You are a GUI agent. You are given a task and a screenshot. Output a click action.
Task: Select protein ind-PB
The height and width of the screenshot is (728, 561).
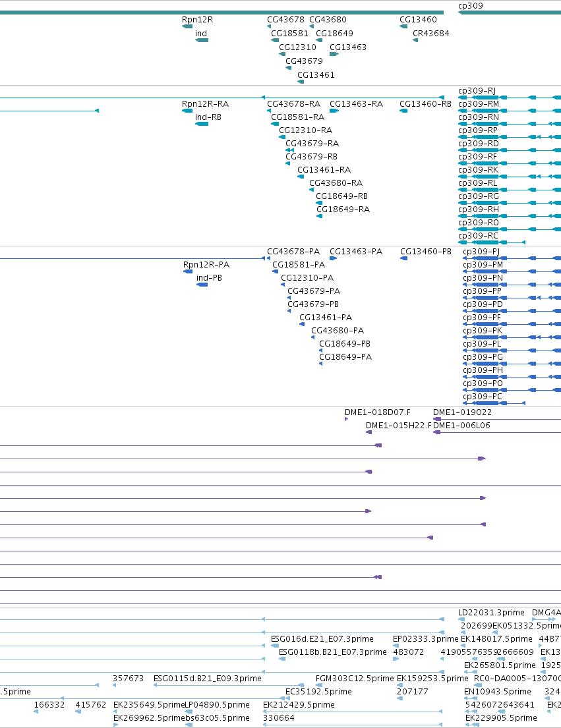[x=209, y=277]
